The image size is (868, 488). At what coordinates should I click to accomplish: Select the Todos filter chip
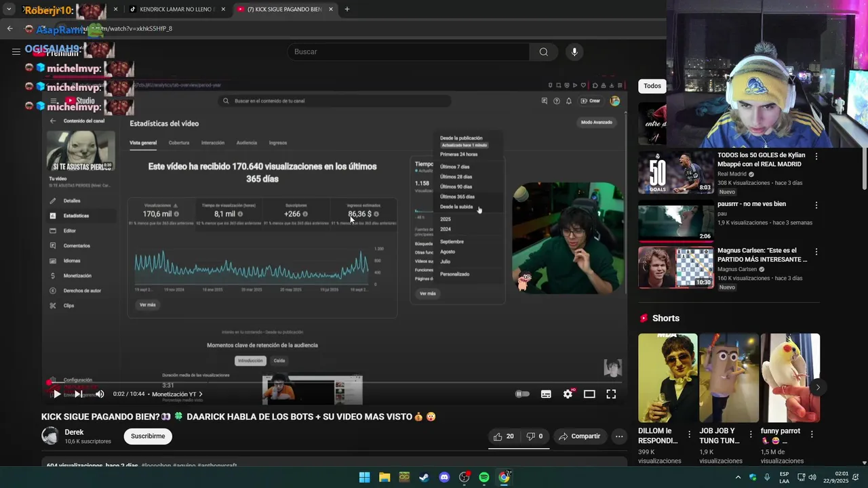click(652, 86)
